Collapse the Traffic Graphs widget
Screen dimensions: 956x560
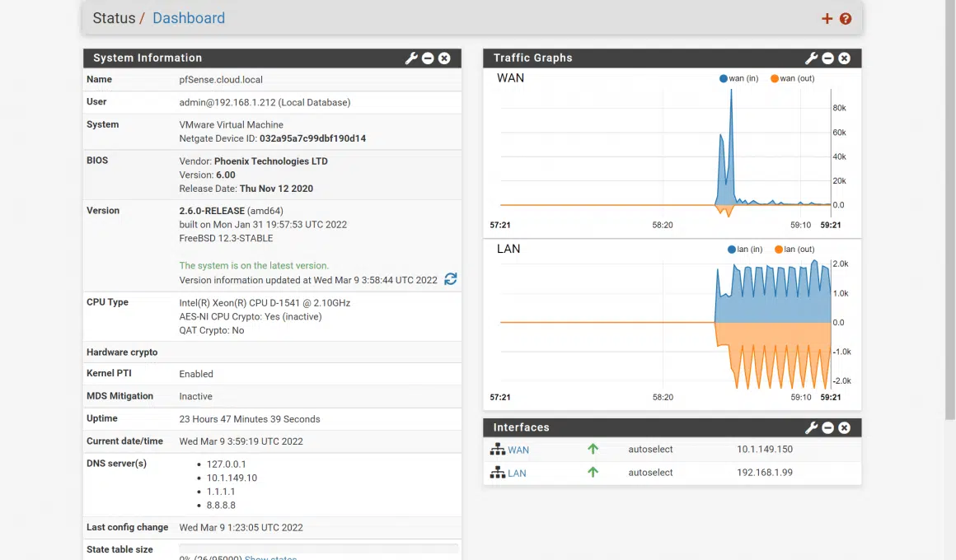(x=827, y=58)
